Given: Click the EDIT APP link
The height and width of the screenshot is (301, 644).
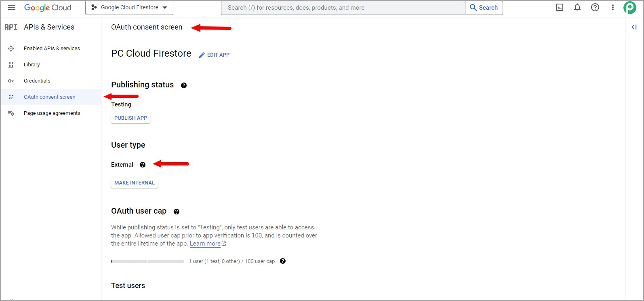Looking at the screenshot, I should coord(214,55).
